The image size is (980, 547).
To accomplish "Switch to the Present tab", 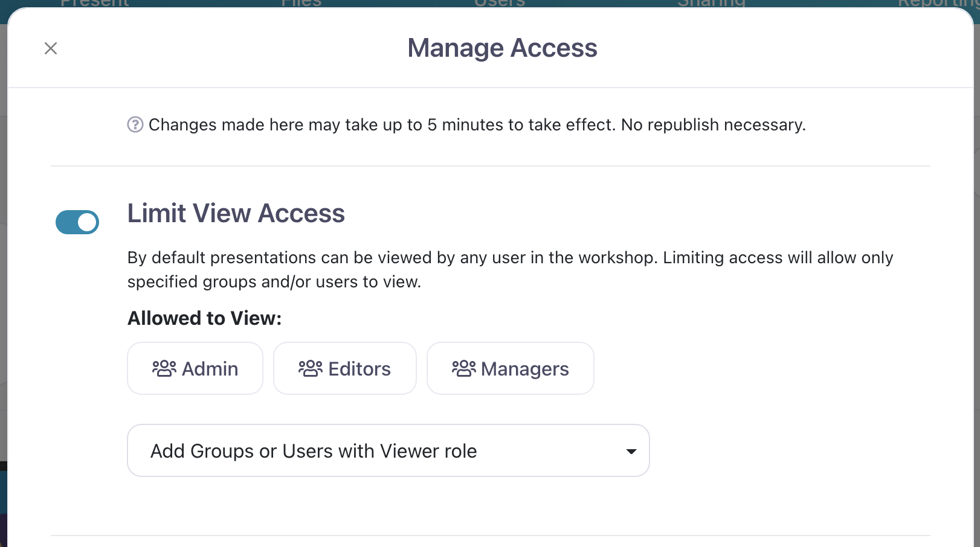I will 95,3.
